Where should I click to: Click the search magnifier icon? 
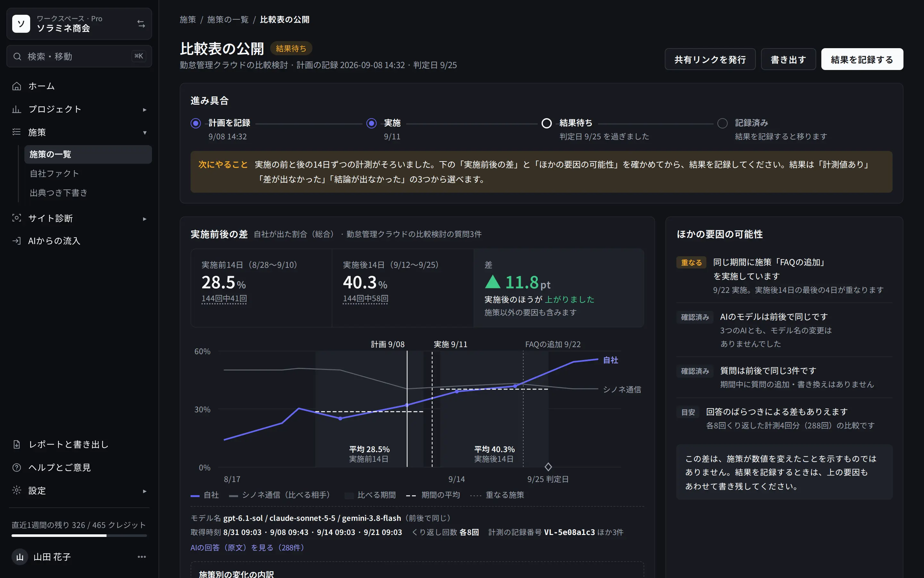(x=17, y=57)
